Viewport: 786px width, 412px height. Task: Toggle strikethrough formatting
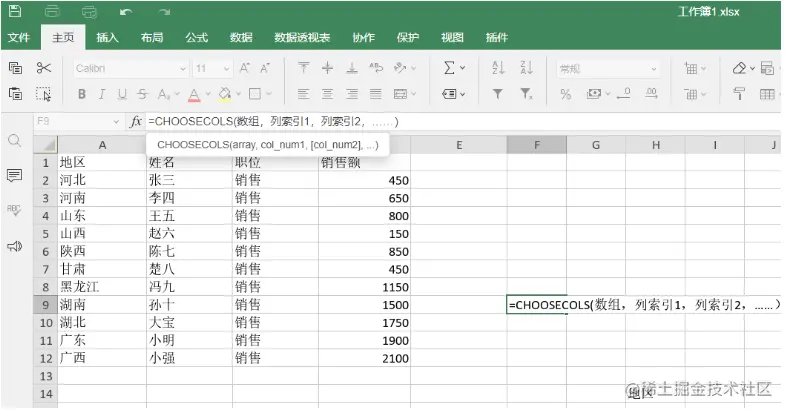pos(142,94)
